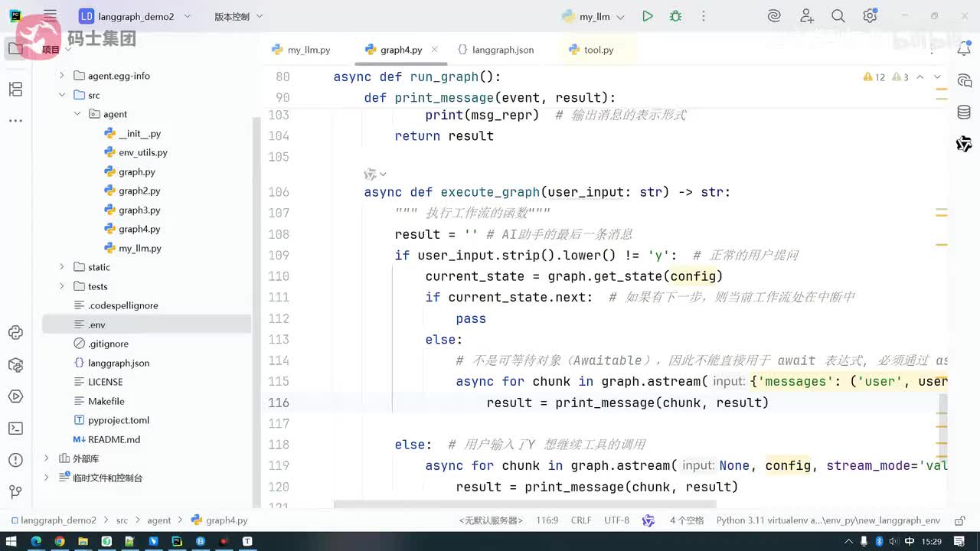Expand the 临时文件和控制台 node
The height and width of the screenshot is (551, 980).
click(x=46, y=478)
